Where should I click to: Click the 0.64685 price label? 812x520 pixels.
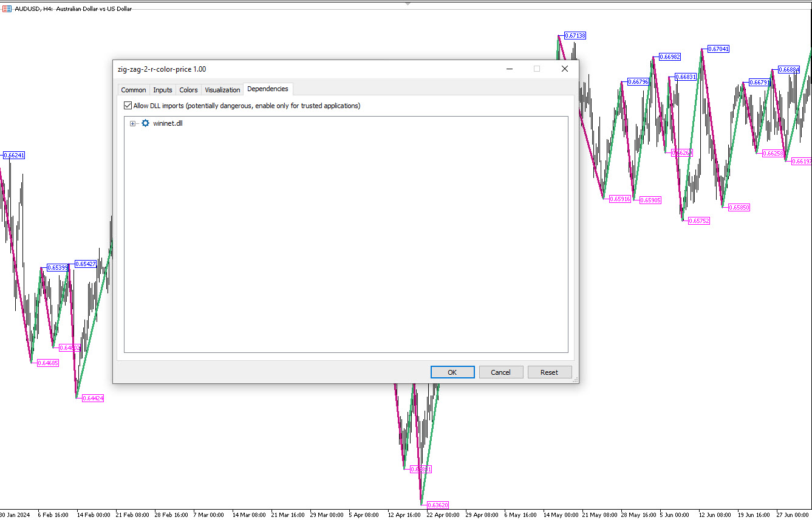click(48, 363)
